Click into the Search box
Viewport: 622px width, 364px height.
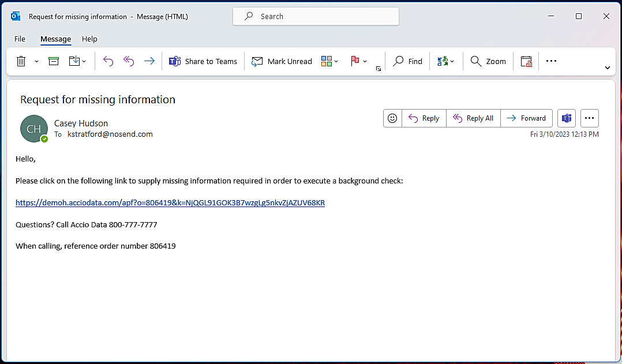coord(316,16)
